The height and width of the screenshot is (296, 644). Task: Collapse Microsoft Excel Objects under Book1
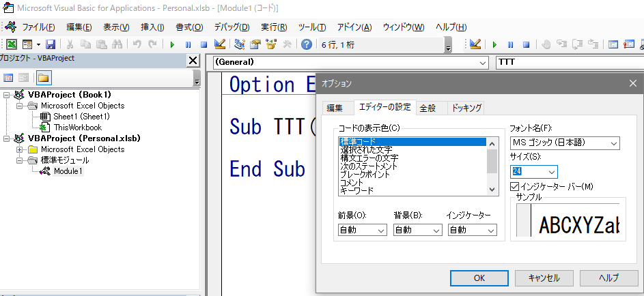point(19,106)
